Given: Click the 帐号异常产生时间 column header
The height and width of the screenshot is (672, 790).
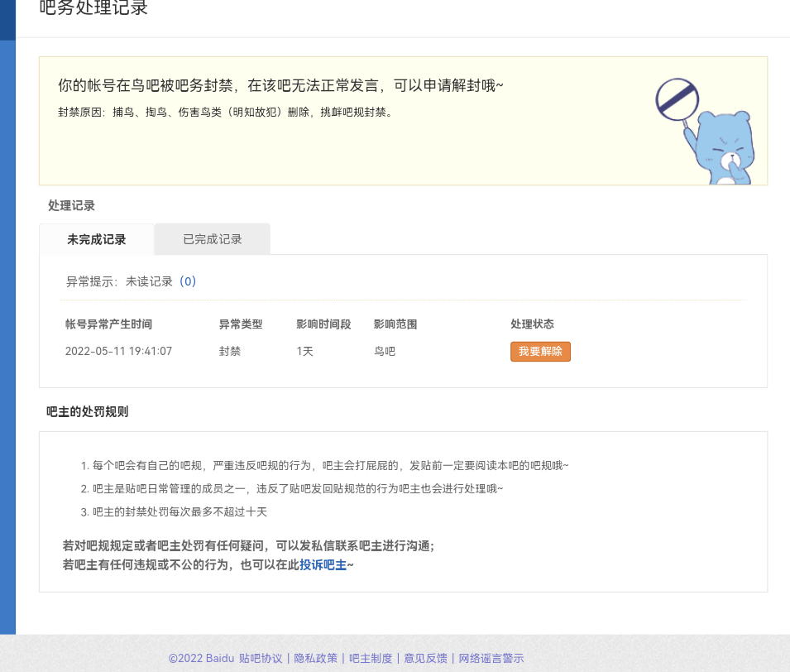Looking at the screenshot, I should coord(108,324).
